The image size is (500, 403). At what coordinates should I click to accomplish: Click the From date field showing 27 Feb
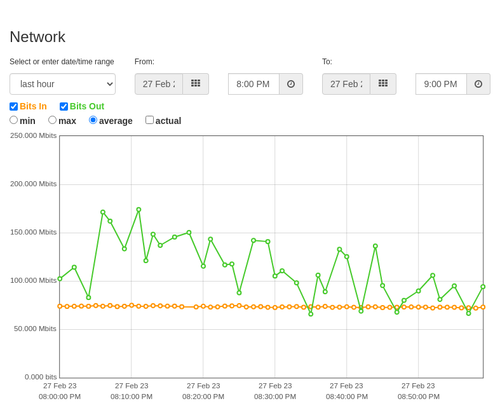(x=159, y=84)
